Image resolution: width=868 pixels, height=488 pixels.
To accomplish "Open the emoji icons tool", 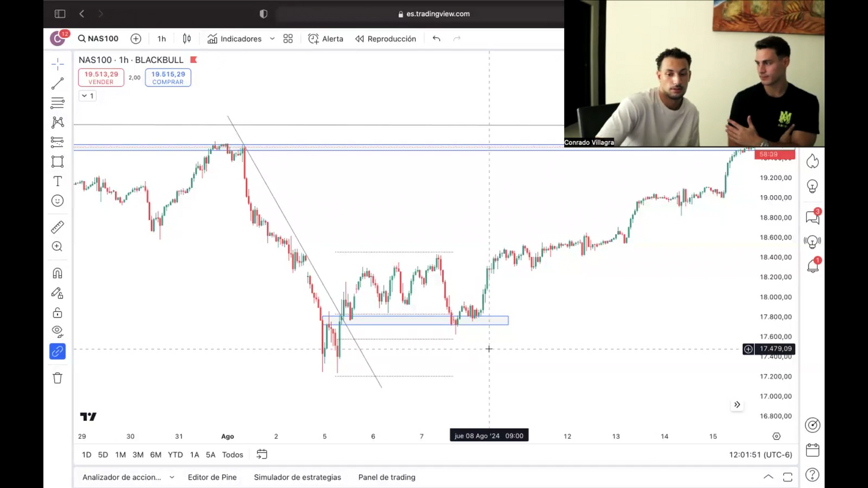I will (58, 201).
